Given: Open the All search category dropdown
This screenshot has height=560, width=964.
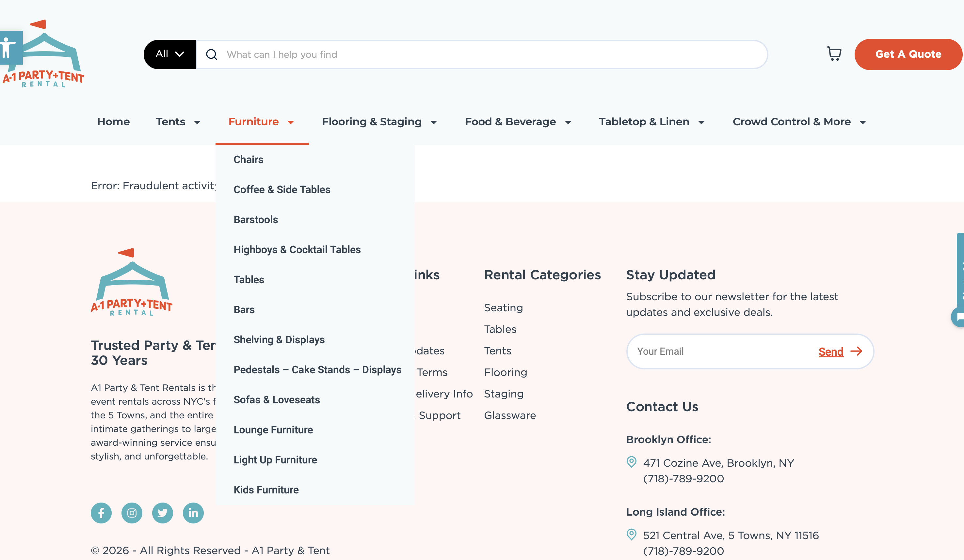Looking at the screenshot, I should tap(170, 54).
